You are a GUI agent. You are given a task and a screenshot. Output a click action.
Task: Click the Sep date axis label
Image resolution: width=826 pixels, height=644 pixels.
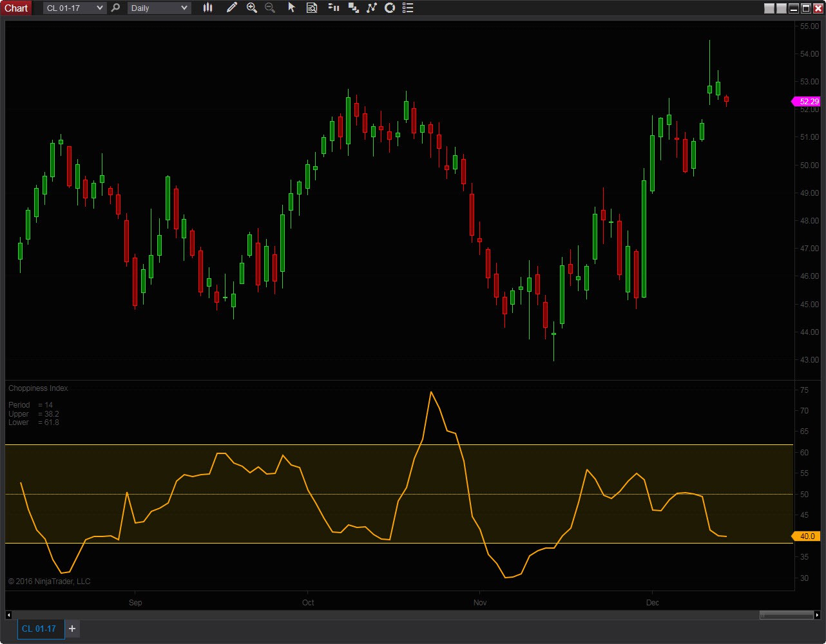point(135,603)
